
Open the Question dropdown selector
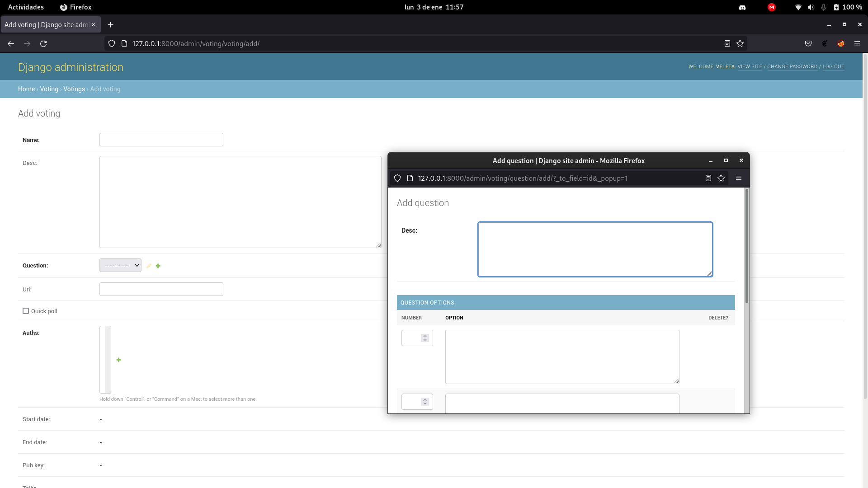(120, 266)
